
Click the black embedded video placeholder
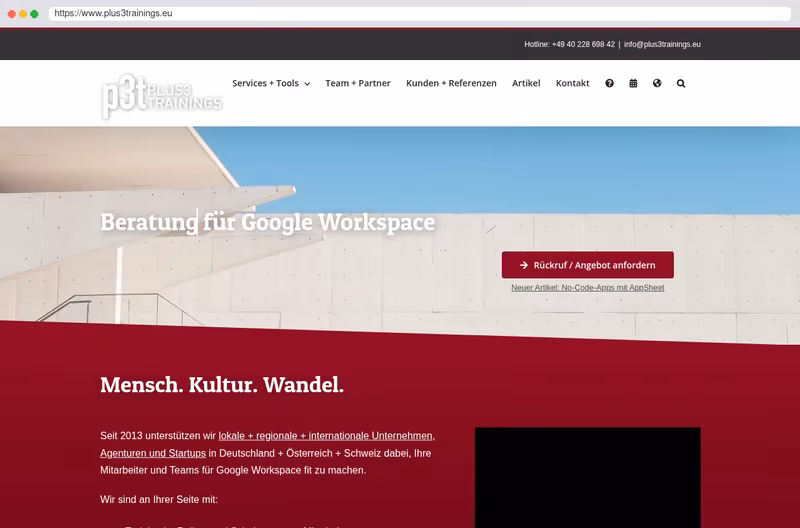coord(588,477)
